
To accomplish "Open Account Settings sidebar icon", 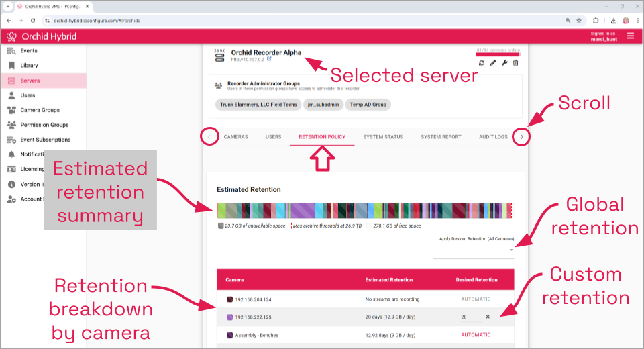I will tap(11, 199).
